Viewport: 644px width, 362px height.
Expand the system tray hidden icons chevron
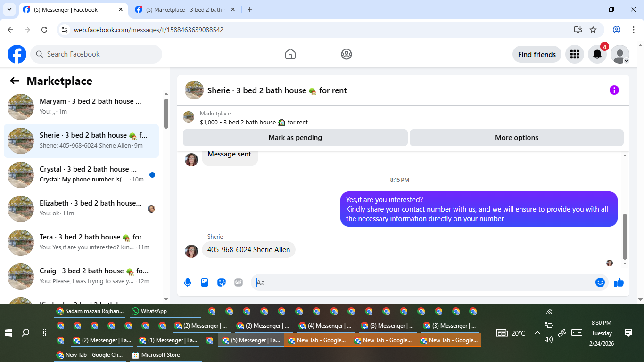coord(537,333)
